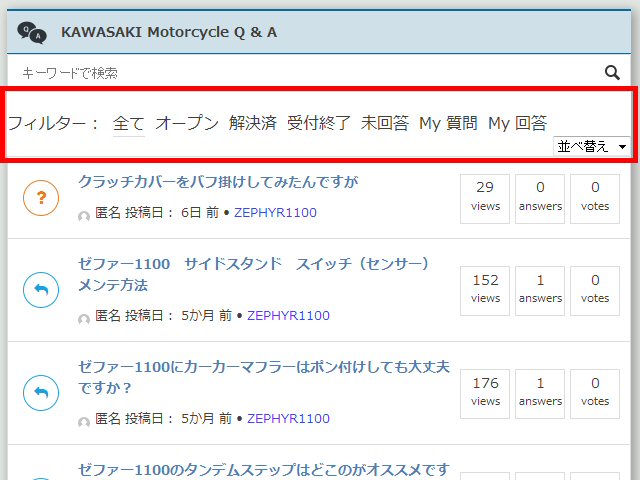Click the orange question mark status icon
This screenshot has width=640, height=480.
point(41,198)
